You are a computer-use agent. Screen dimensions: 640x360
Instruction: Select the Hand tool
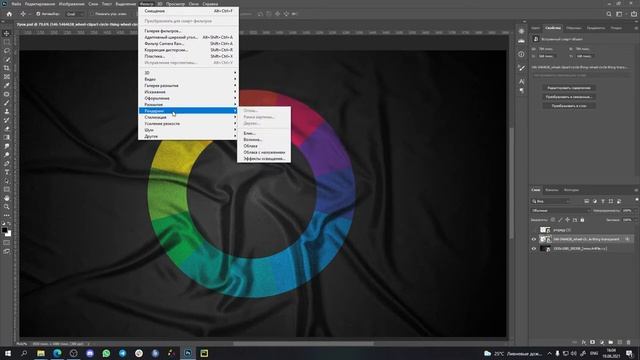(7, 198)
